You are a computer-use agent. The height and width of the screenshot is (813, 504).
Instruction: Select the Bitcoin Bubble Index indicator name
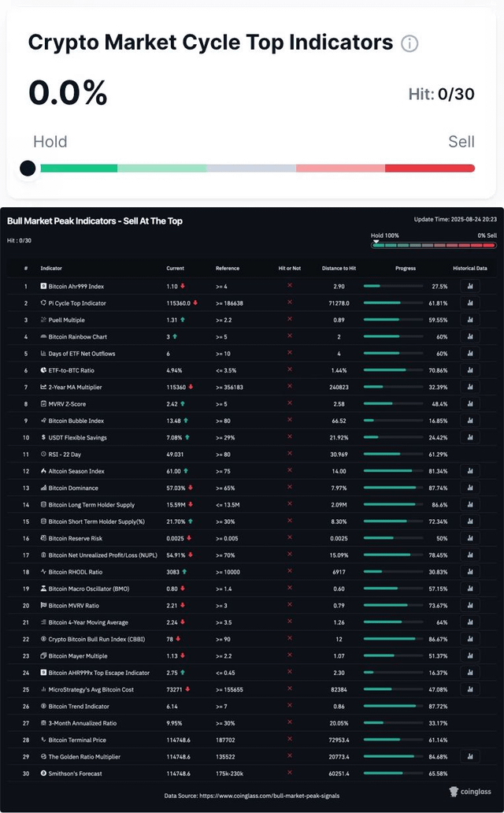tap(76, 421)
